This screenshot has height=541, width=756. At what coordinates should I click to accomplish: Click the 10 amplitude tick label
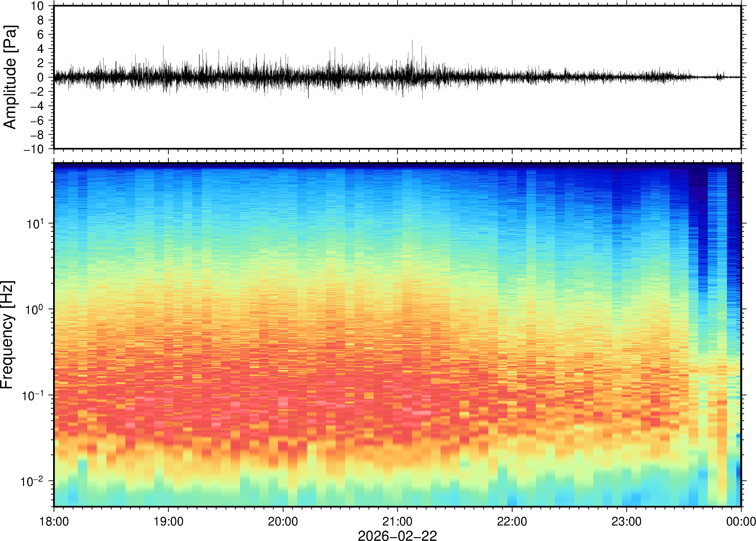37,6
